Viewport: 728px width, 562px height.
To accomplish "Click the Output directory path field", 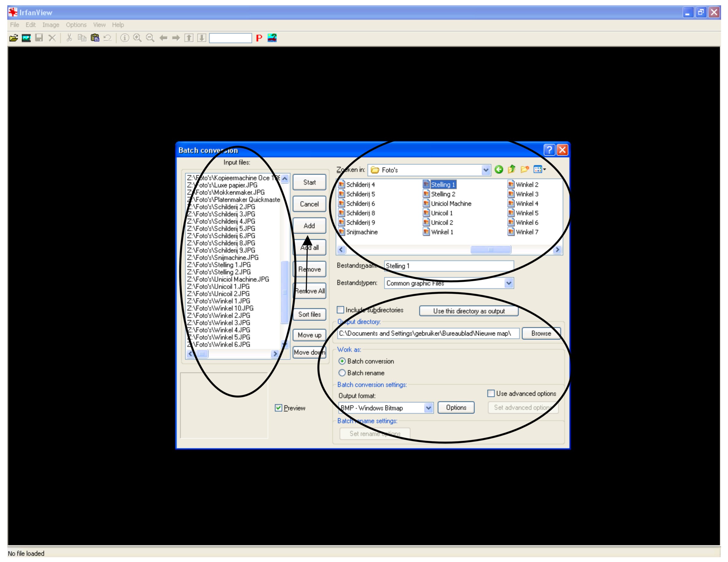I will [428, 333].
